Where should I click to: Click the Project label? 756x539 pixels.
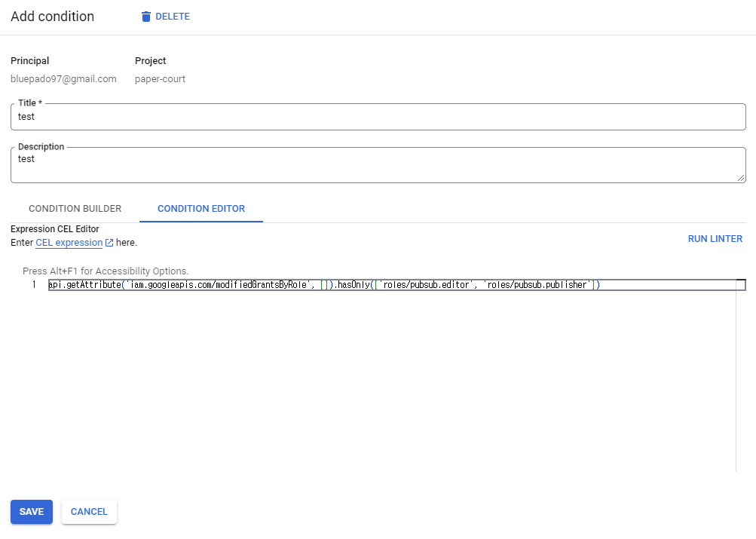(x=151, y=61)
